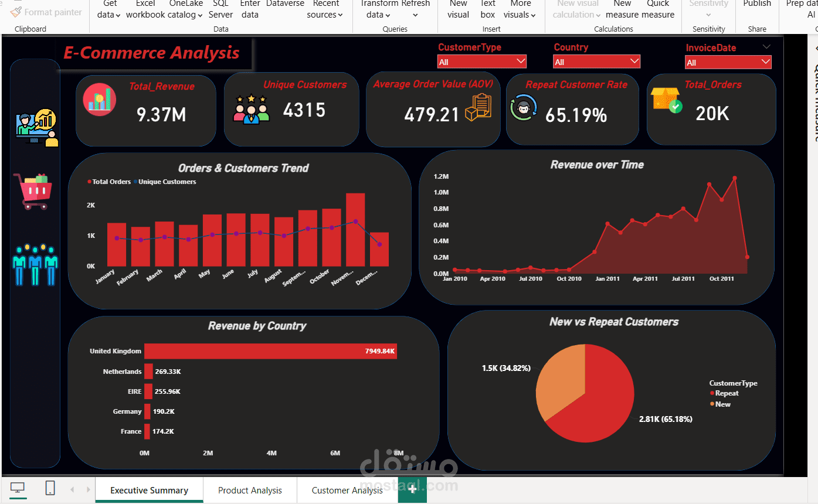Viewport: 818px width, 504px height.
Task: Click the 2.81K (65.18%) pie label
Action: [666, 419]
